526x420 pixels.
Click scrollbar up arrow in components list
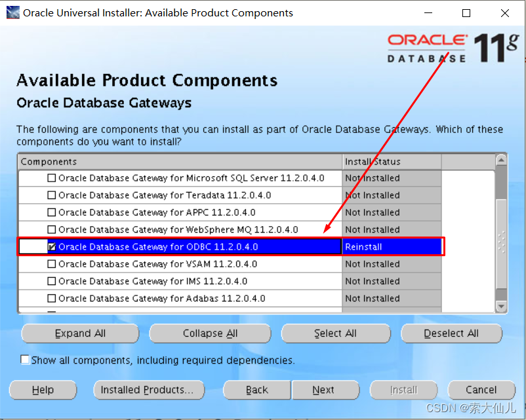coord(501,161)
